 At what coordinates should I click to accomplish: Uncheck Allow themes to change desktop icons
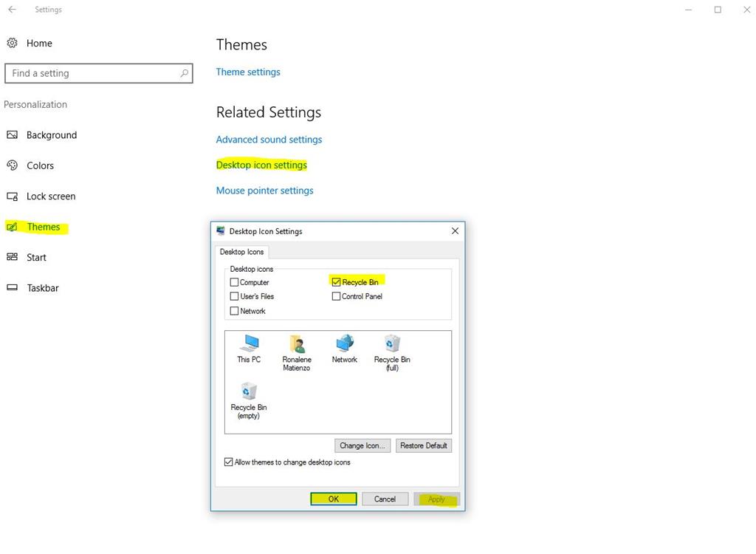pyautogui.click(x=229, y=462)
